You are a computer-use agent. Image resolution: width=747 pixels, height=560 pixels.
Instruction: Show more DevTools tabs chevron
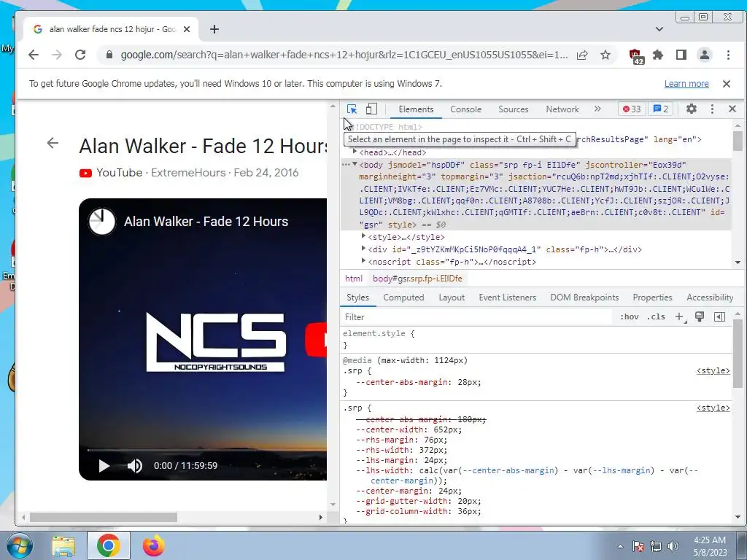pos(597,109)
